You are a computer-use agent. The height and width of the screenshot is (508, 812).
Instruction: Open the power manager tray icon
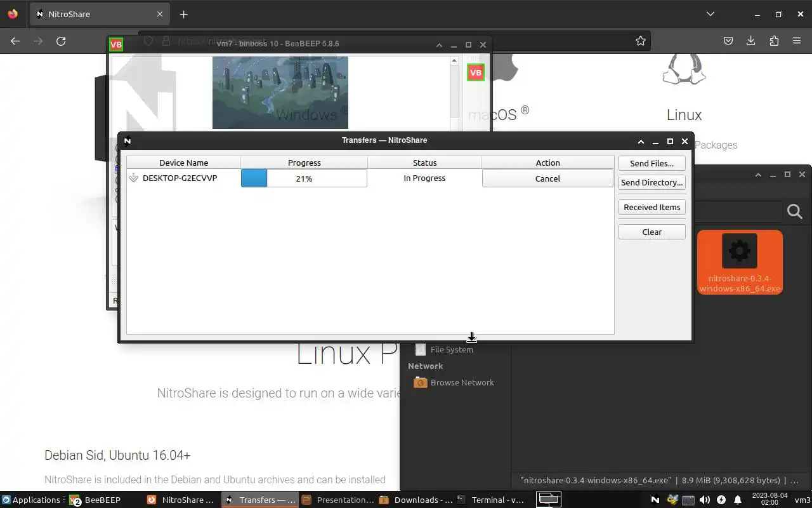coord(721,500)
